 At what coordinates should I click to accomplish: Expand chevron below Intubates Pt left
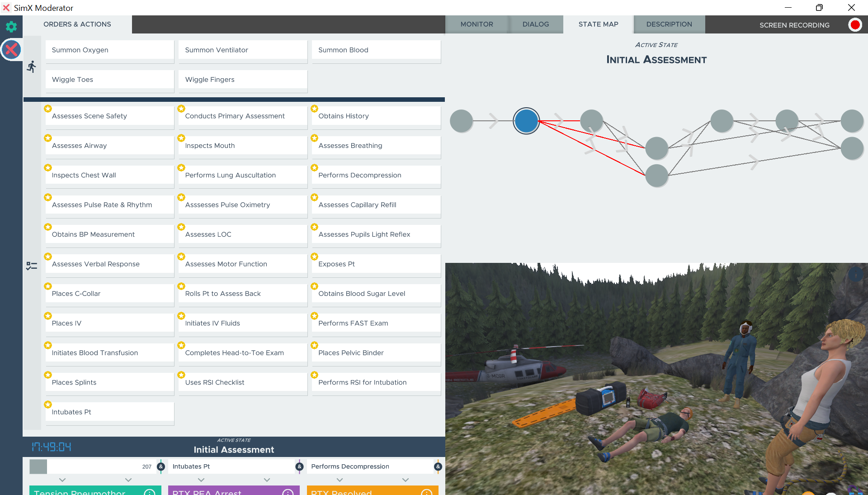click(201, 480)
